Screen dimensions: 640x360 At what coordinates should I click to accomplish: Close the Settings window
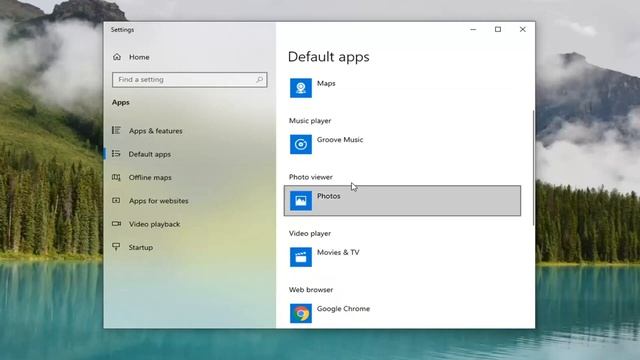click(x=522, y=29)
